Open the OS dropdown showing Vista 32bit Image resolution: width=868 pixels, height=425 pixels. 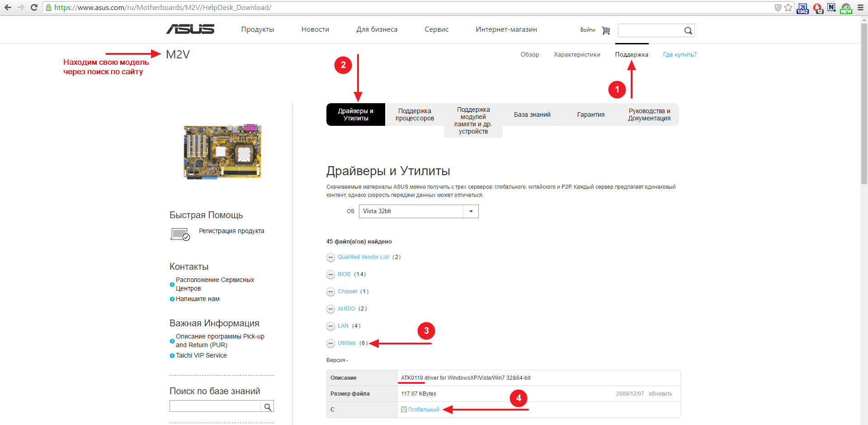point(419,211)
